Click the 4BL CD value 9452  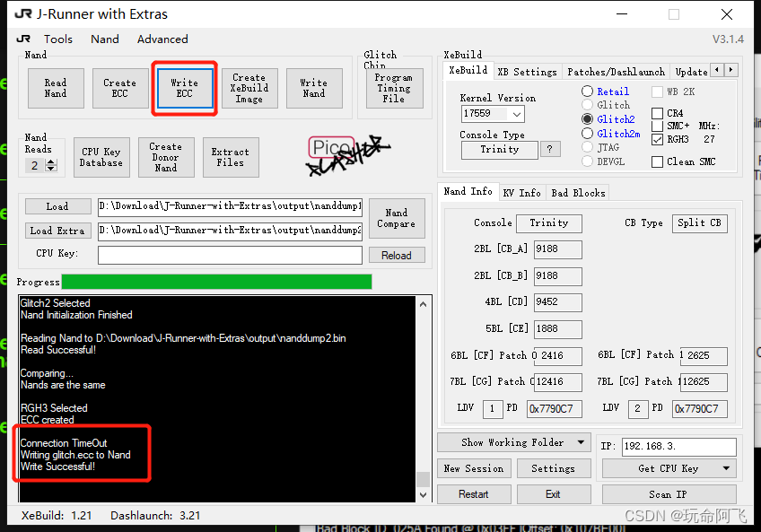click(557, 302)
